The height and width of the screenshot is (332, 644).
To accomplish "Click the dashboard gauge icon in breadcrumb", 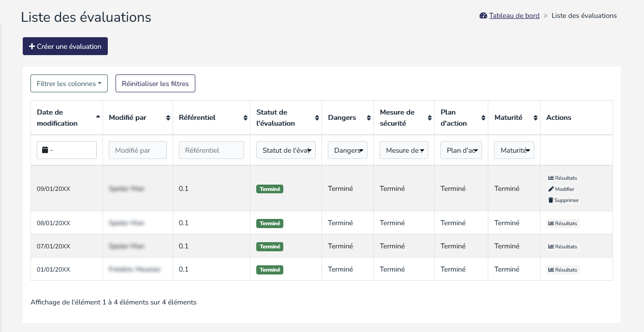I will click(483, 15).
